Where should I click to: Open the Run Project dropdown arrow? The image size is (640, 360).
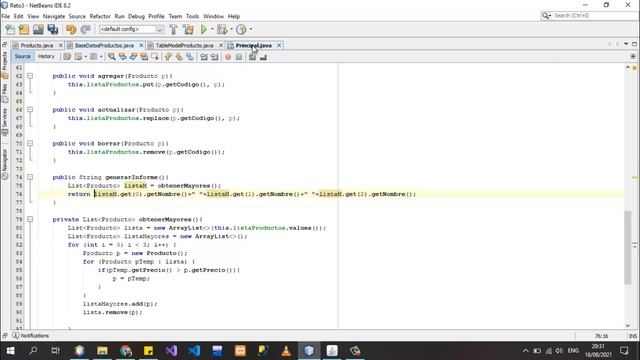pos(212,29)
